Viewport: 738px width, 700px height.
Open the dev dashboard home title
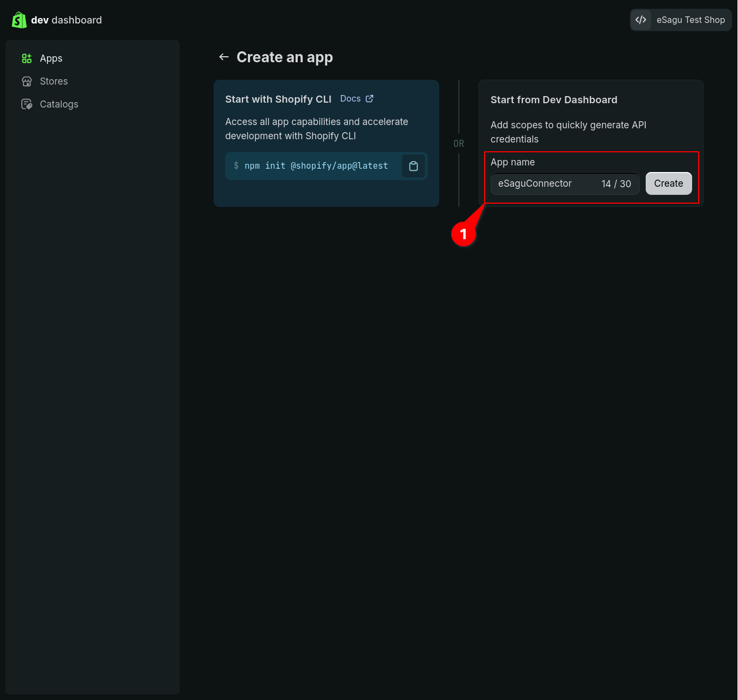pos(67,20)
